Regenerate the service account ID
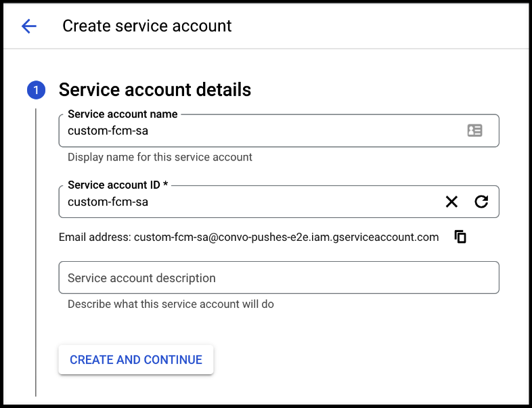This screenshot has height=408, width=532. point(481,202)
